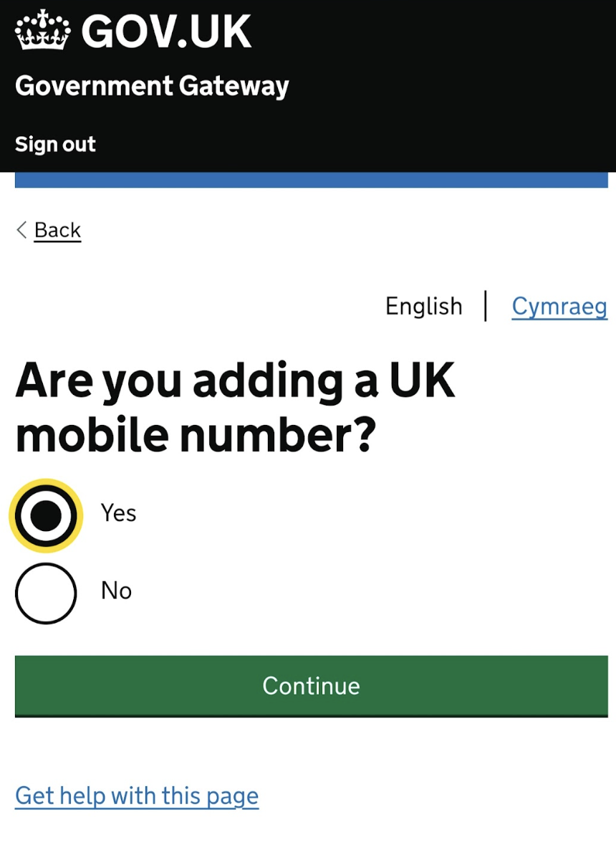Image resolution: width=616 pixels, height=860 pixels.
Task: Select the Yes radio button
Action: 46,515
